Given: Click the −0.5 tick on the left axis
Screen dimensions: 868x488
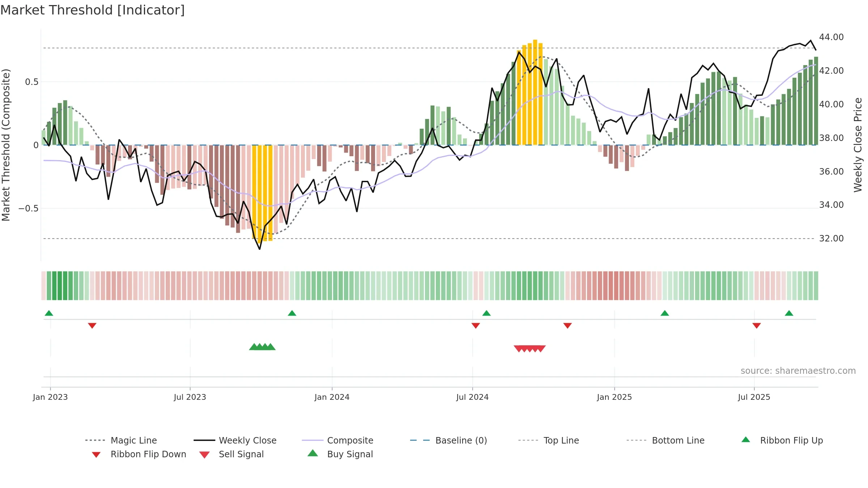Looking at the screenshot, I should pyautogui.click(x=29, y=209).
